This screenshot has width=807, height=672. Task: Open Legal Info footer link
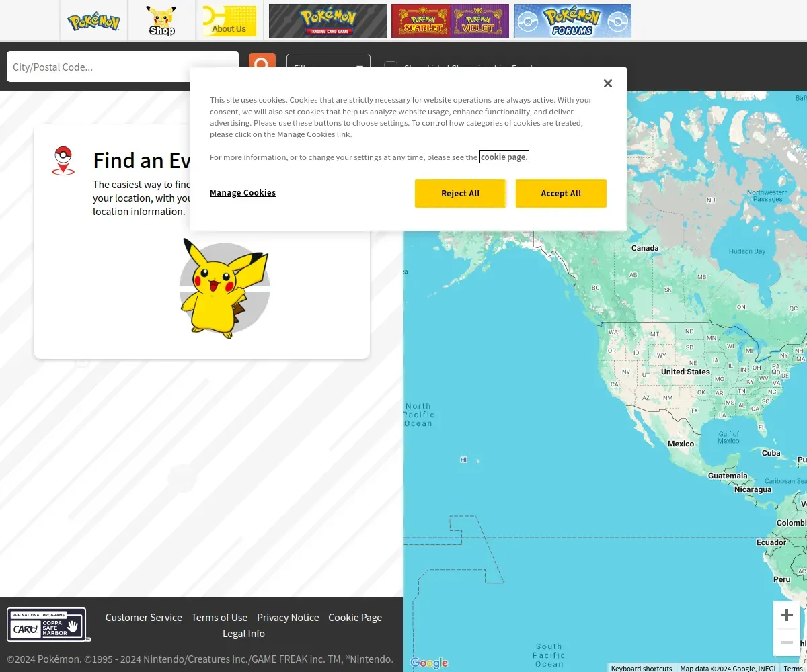point(243,633)
